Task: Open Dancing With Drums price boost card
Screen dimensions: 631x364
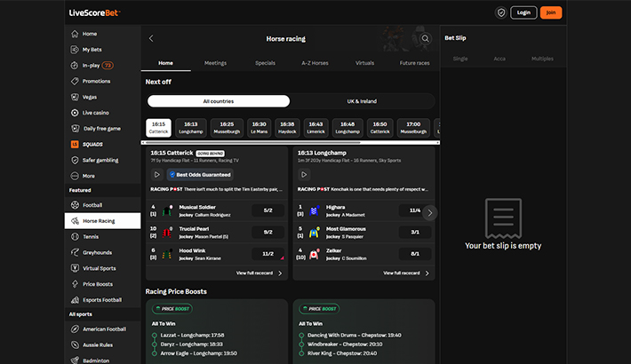Action: click(363, 331)
